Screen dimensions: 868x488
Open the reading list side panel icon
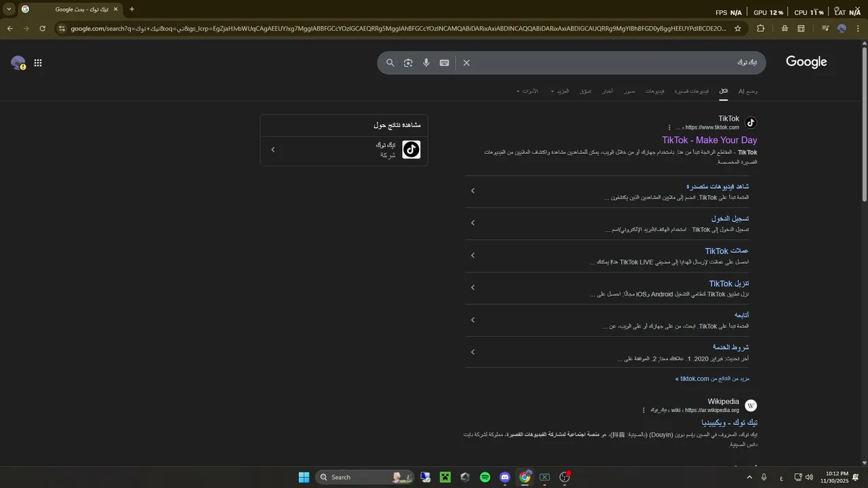click(x=801, y=28)
